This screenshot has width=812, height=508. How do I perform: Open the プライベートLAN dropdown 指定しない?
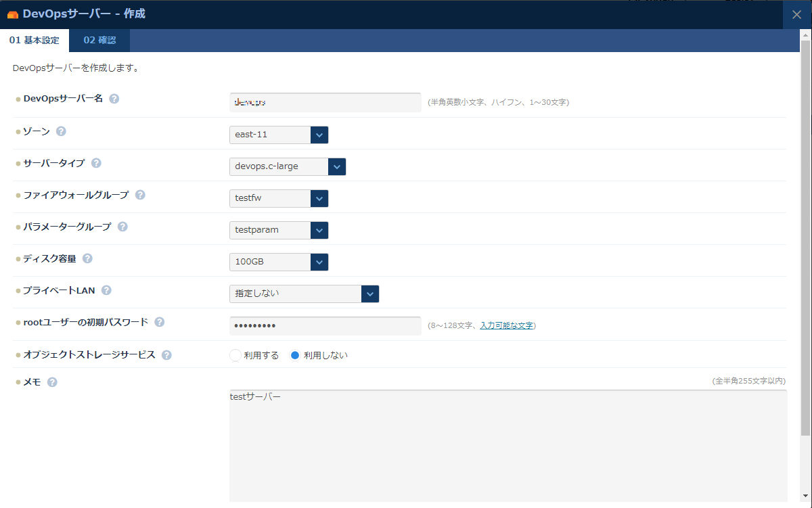click(x=304, y=294)
